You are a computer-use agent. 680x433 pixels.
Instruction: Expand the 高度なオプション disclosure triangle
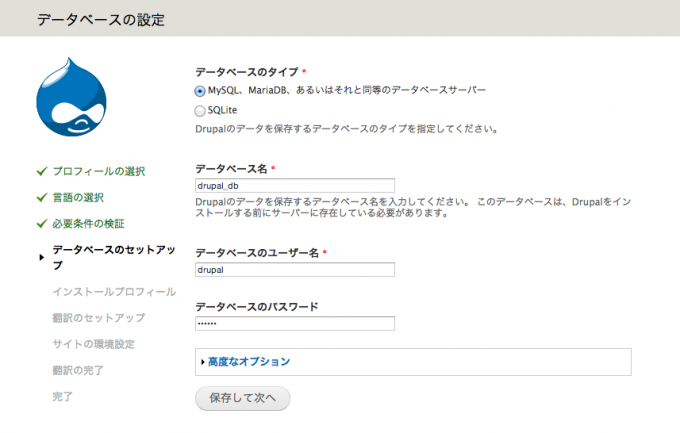tap(203, 362)
